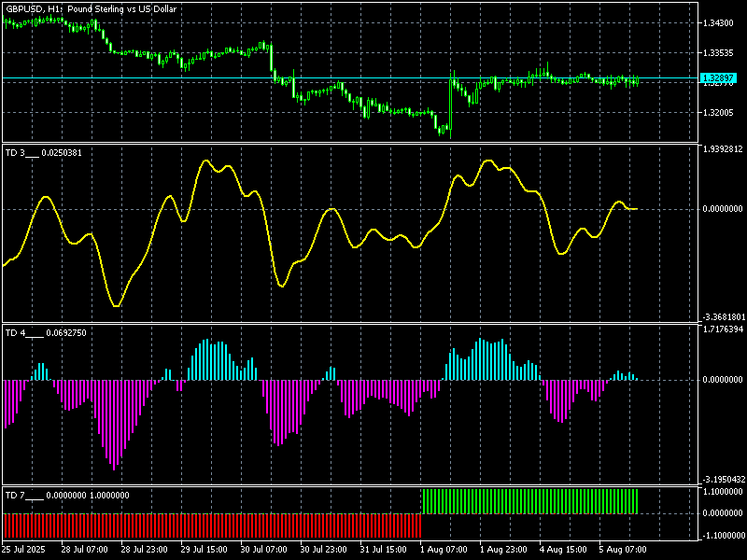Screen dimensions: 747x560
Task: Click the -3.3681801 scale minimum value
Action: [x=722, y=317]
